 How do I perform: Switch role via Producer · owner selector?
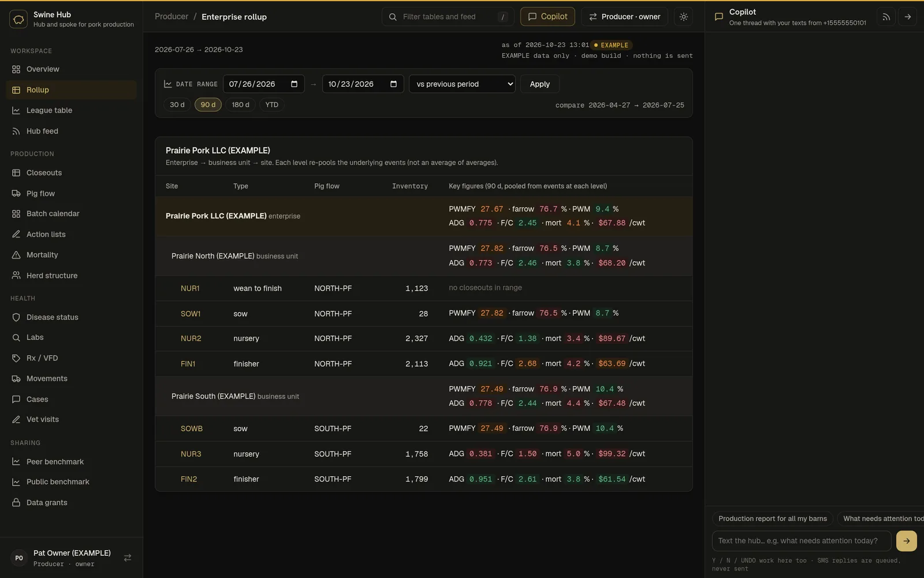(x=624, y=17)
